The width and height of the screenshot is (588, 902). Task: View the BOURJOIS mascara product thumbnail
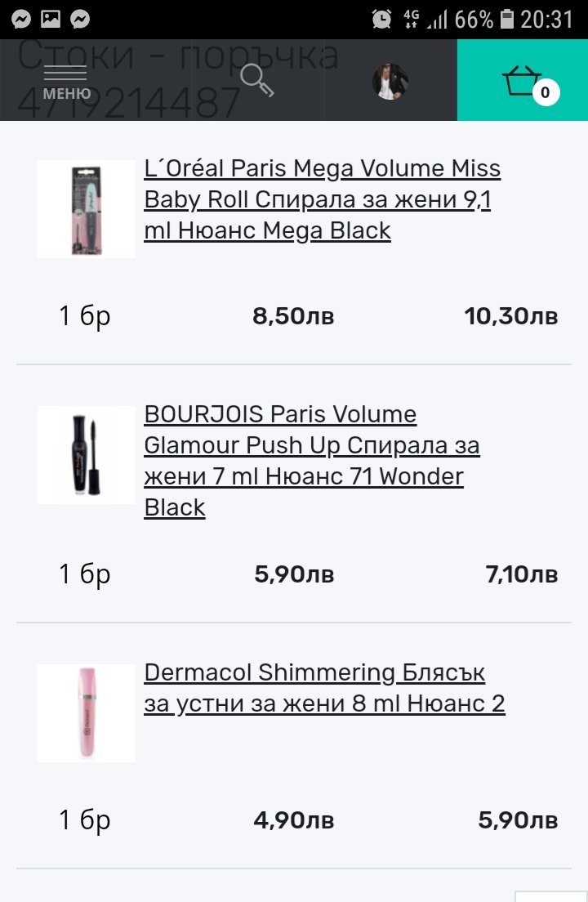tap(87, 454)
